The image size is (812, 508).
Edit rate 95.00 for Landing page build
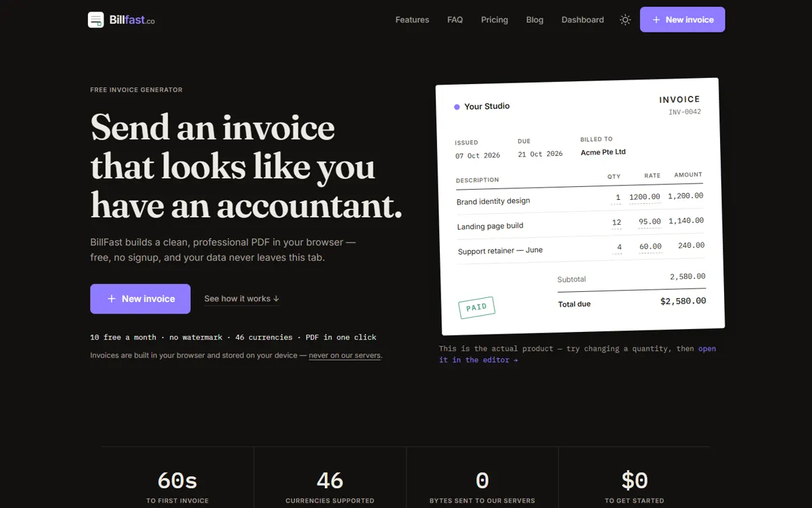click(x=650, y=221)
